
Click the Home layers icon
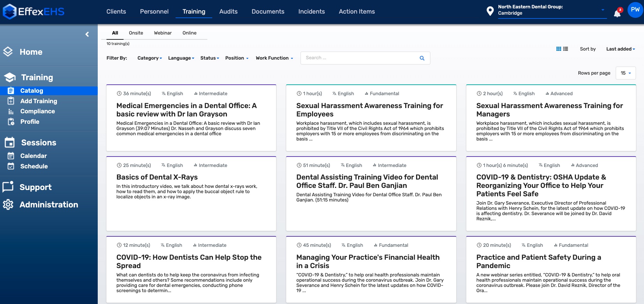pyautogui.click(x=8, y=52)
